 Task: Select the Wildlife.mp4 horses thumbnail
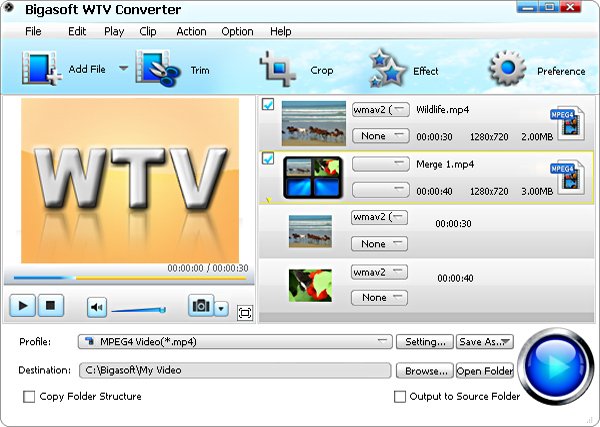(x=314, y=123)
